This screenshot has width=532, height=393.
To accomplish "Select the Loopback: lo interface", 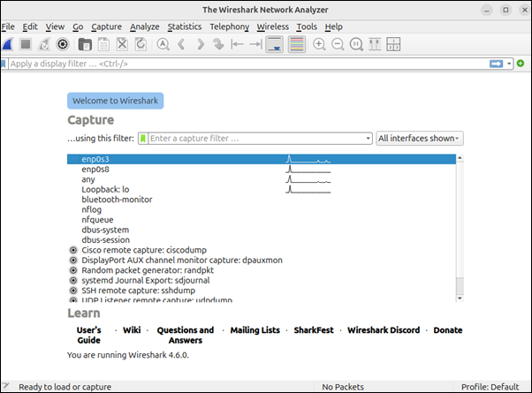I will pos(262,189).
